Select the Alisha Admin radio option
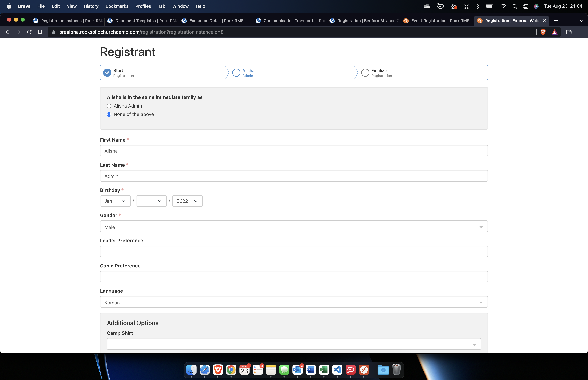The width and height of the screenshot is (588, 380). click(x=109, y=106)
